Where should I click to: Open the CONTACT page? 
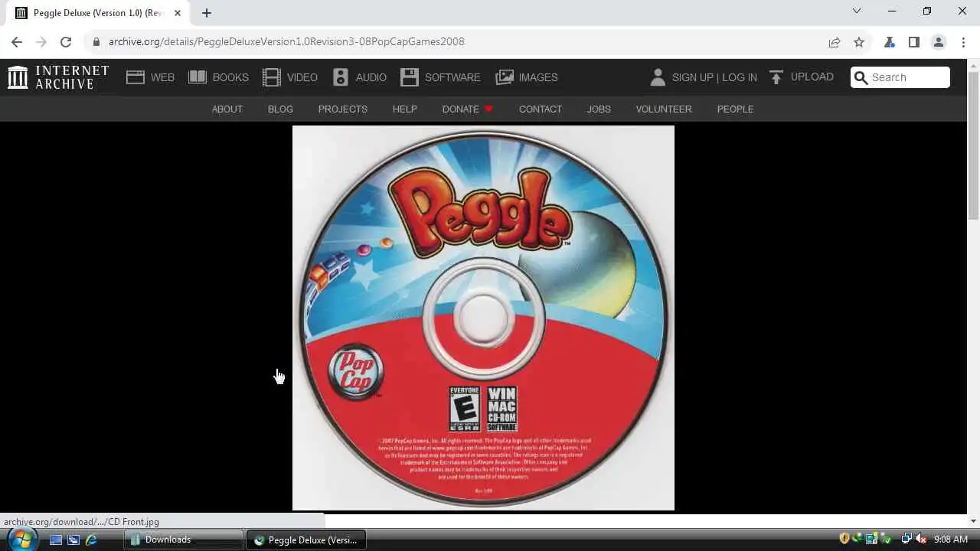coord(540,109)
